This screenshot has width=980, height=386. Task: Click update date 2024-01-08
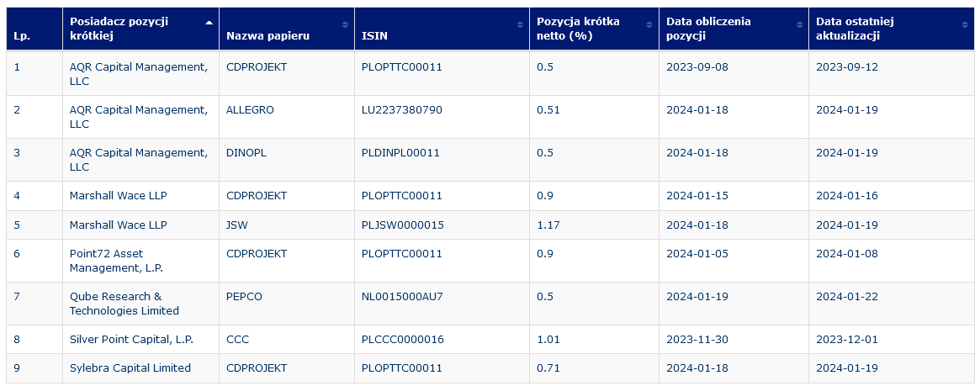click(847, 254)
